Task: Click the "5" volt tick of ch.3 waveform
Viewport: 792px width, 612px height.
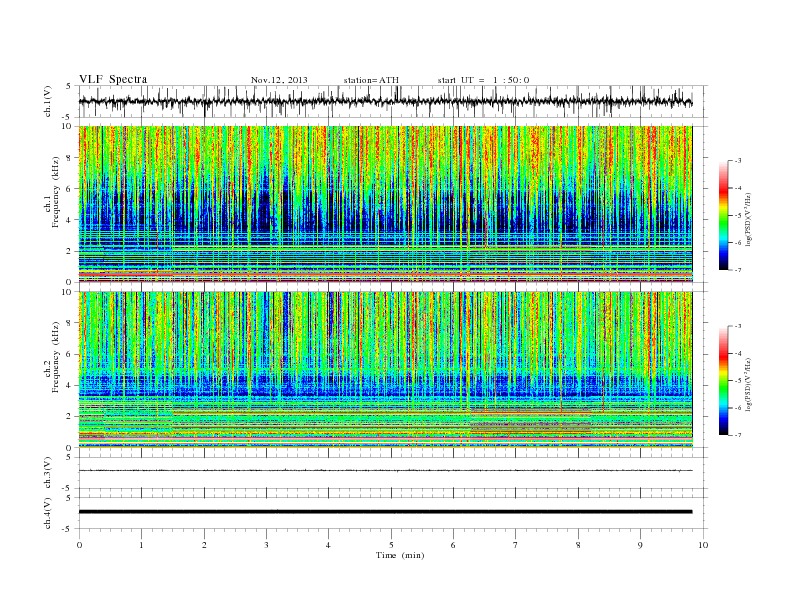Action: tap(70, 457)
